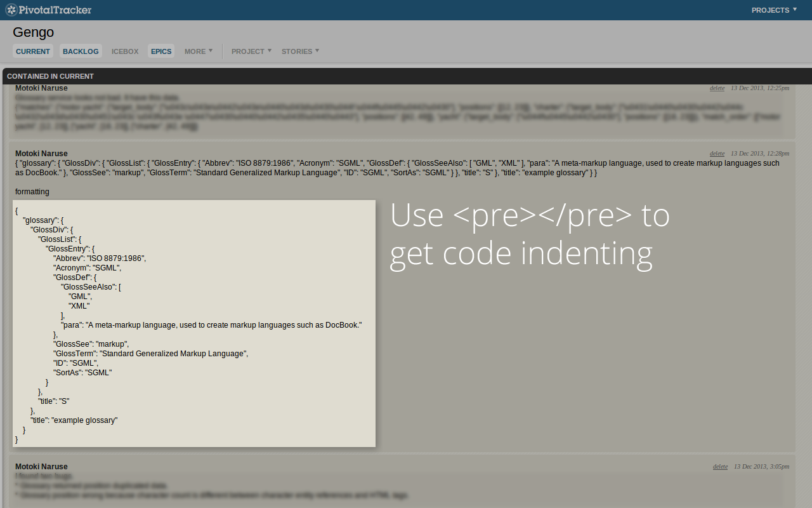Open the STORIES dropdown
This screenshot has height=508, width=812.
299,51
